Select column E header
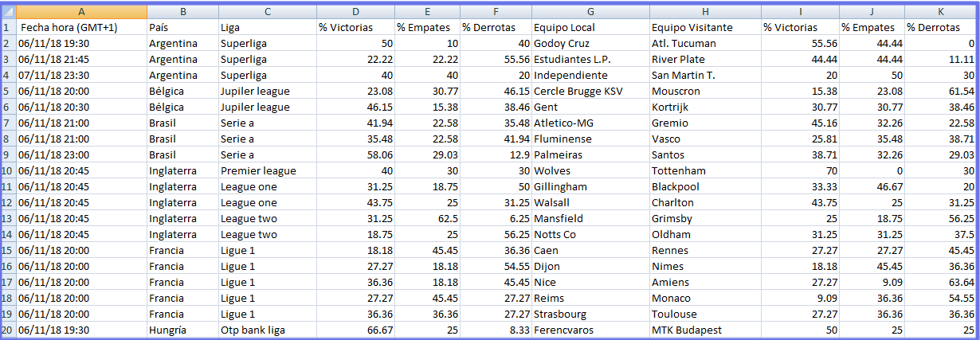 pos(428,12)
